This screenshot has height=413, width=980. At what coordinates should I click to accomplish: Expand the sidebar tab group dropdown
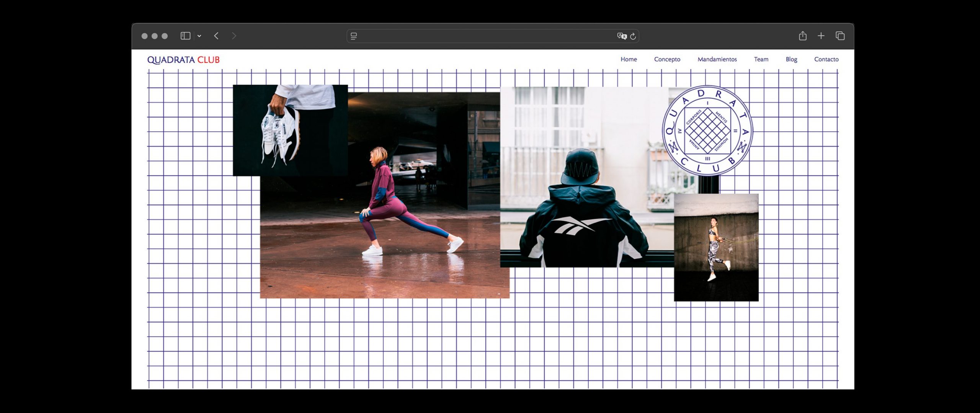point(199,36)
